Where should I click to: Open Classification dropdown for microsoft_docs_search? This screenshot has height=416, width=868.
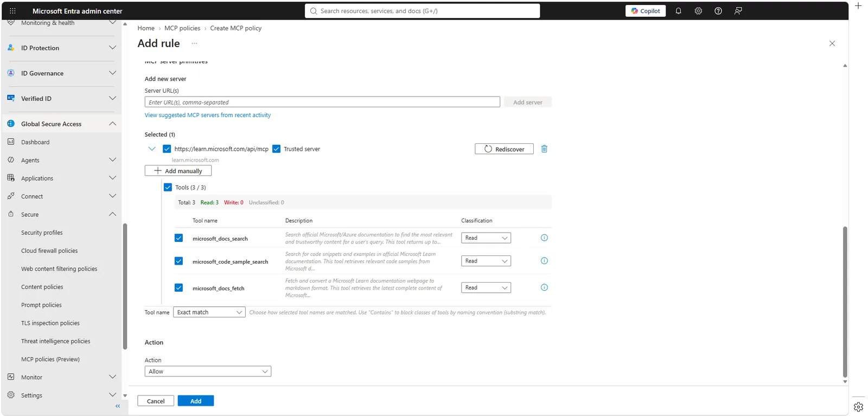click(x=486, y=238)
